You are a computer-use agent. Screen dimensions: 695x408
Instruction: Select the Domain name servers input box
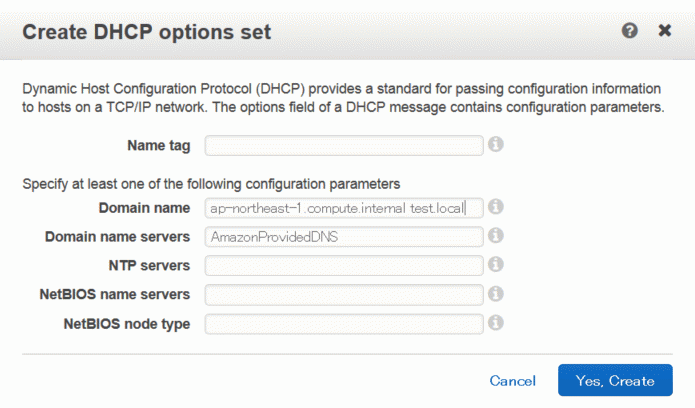coord(344,237)
